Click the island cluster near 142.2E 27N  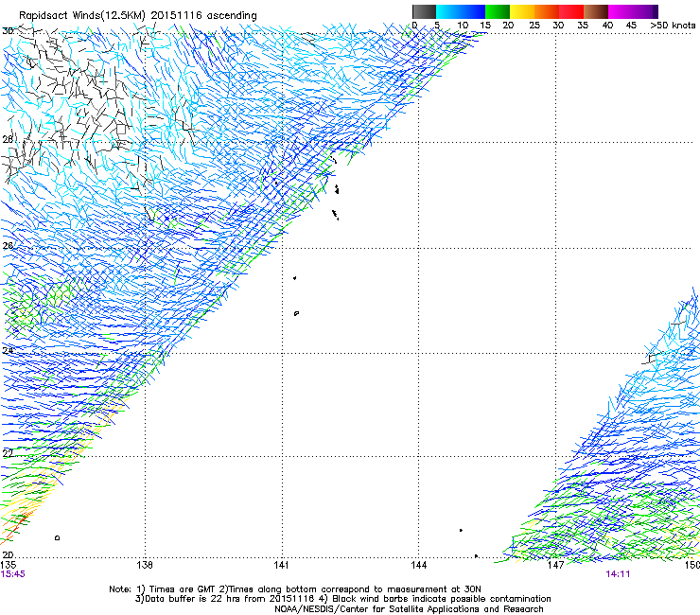(336, 189)
